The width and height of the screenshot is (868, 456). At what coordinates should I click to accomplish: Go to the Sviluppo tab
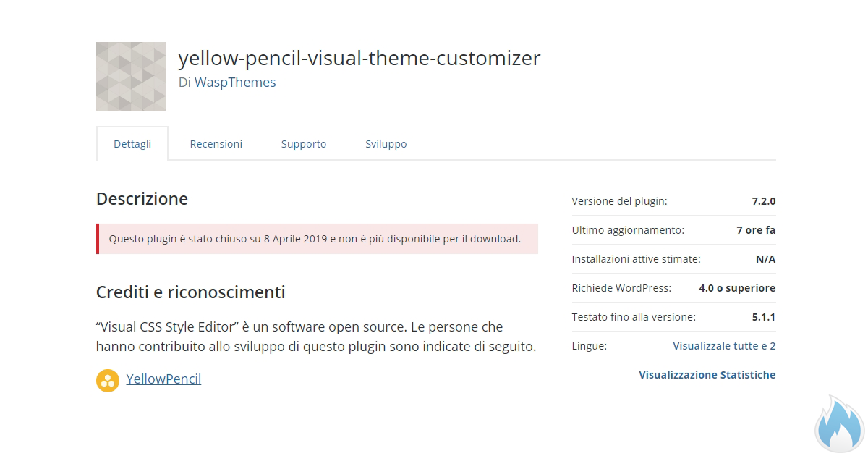[x=386, y=144]
